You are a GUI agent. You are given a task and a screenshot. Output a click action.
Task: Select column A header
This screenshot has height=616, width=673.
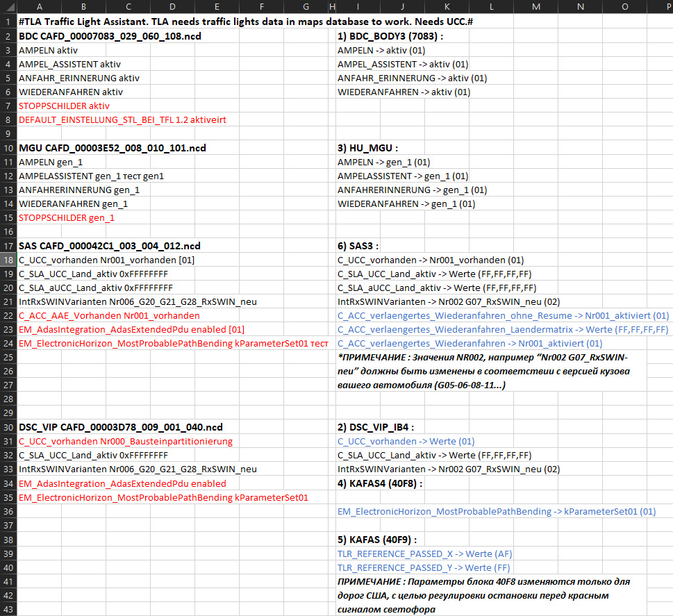coord(39,6)
